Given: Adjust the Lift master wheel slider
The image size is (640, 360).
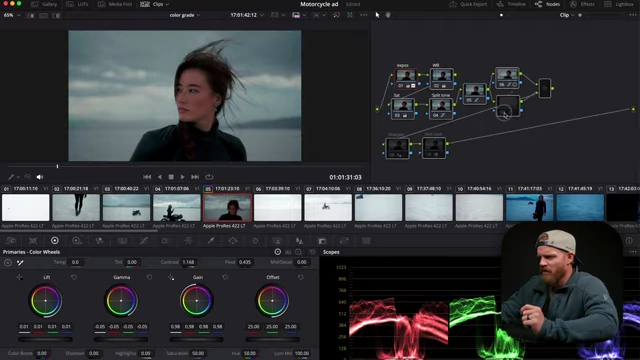Looking at the screenshot, I should coord(45,339).
